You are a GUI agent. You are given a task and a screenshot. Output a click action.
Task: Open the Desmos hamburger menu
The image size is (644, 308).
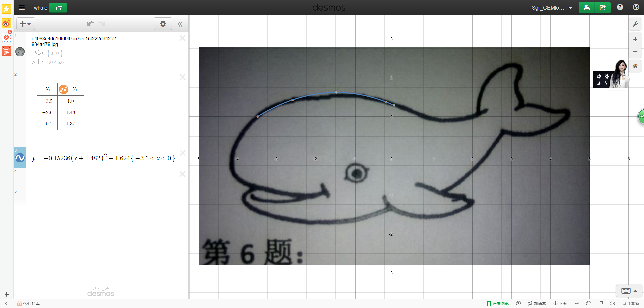pyautogui.click(x=22, y=7)
